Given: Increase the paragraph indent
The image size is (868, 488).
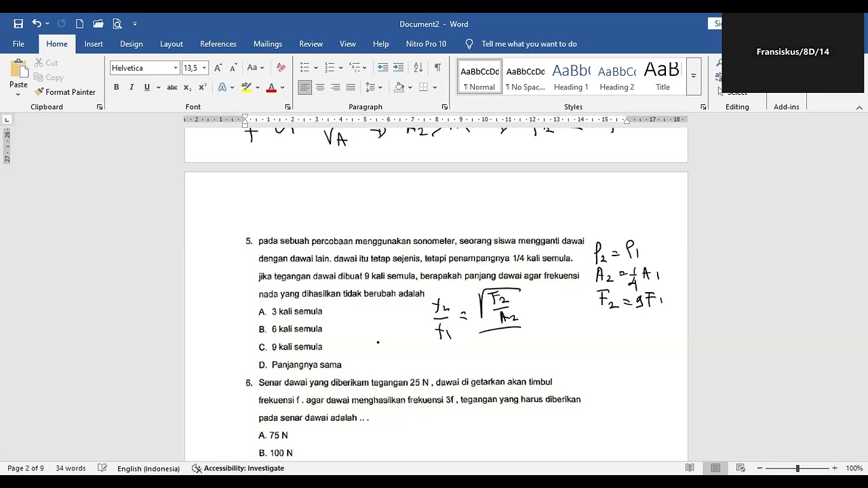Looking at the screenshot, I should pos(398,68).
